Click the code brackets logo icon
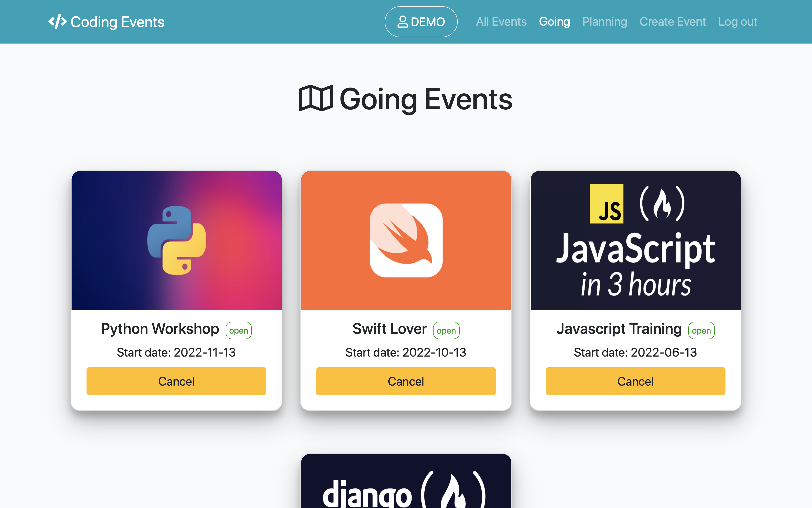Image resolution: width=812 pixels, height=508 pixels. pos(58,22)
